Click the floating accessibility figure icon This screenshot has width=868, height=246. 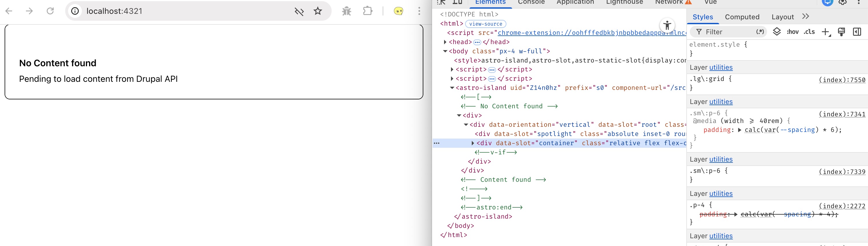point(667,25)
